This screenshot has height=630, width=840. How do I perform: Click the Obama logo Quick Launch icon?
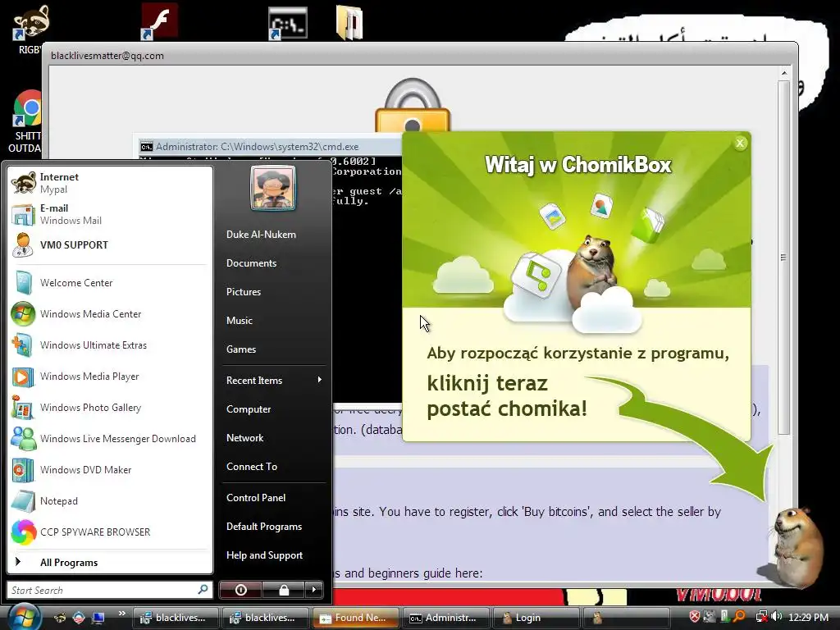pos(79,618)
